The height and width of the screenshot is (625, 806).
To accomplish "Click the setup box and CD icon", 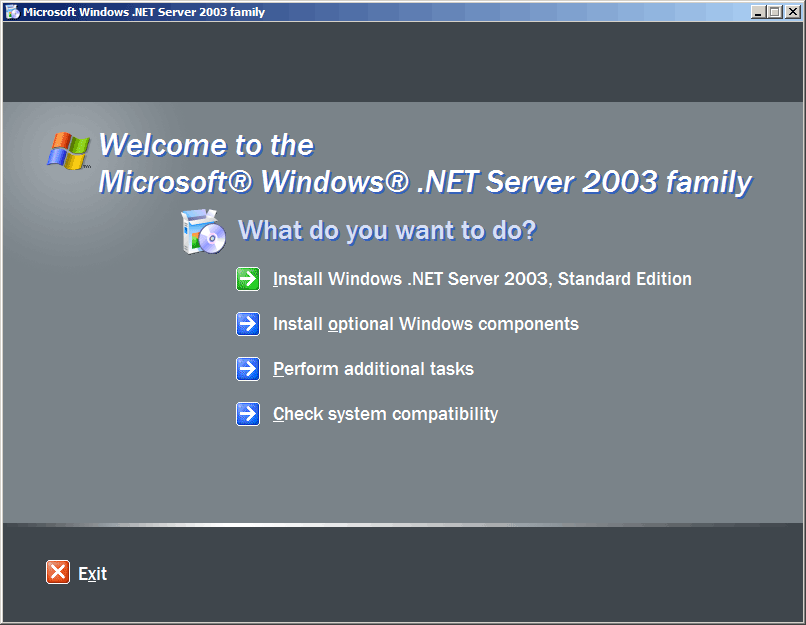I will click(x=204, y=231).
